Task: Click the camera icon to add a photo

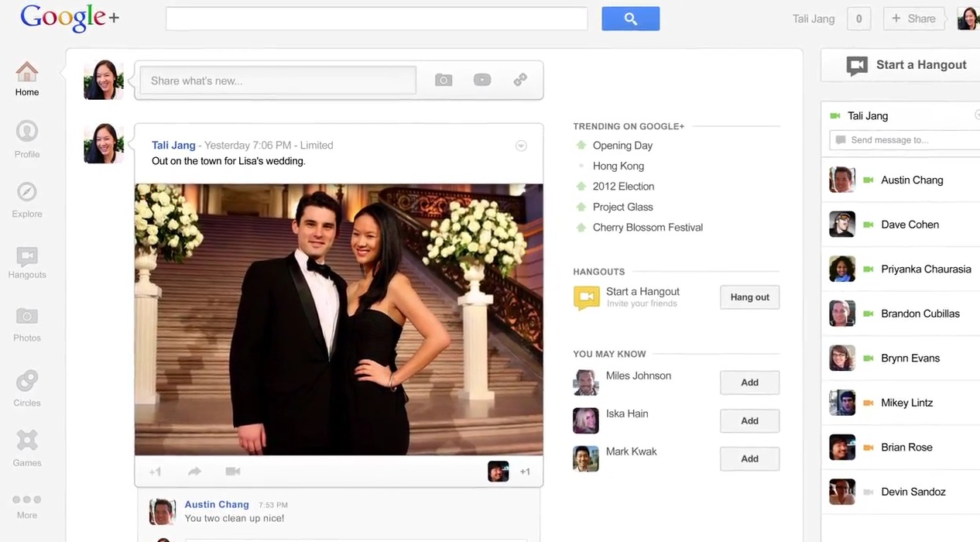Action: (443, 80)
